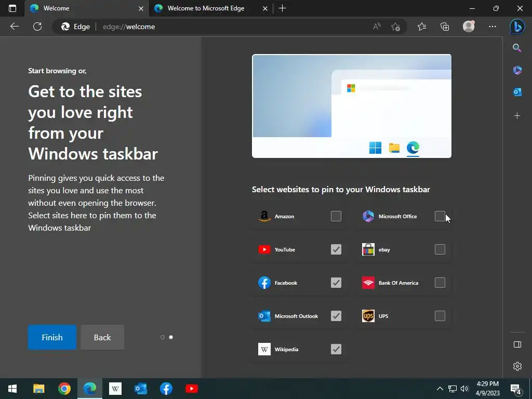Open pinned YouTube from the taskbar
The image size is (532, 399).
pyautogui.click(x=192, y=389)
